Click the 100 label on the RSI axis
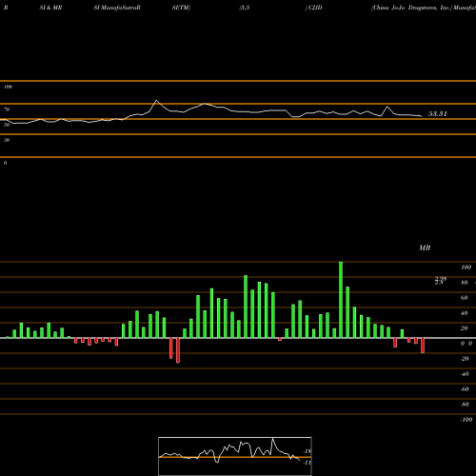 click(8, 87)
